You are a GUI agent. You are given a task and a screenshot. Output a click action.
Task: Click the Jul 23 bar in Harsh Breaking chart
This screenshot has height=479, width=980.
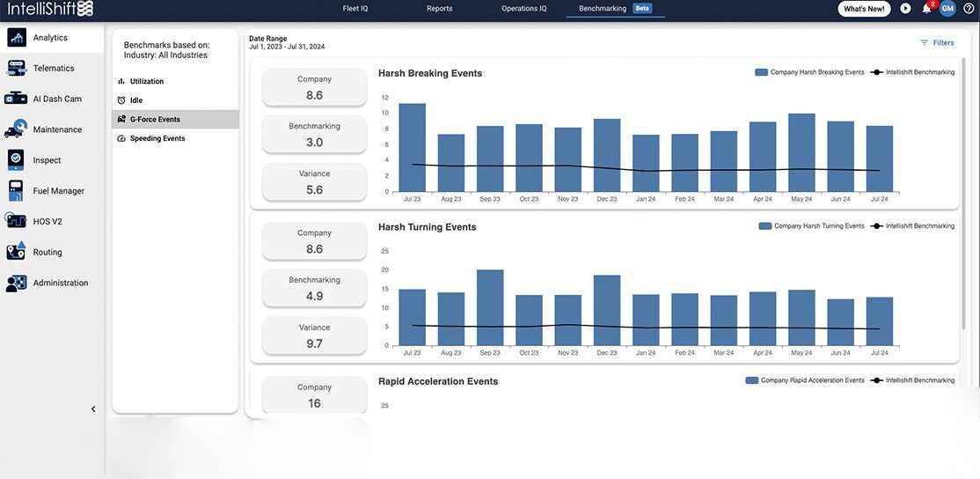(412, 148)
